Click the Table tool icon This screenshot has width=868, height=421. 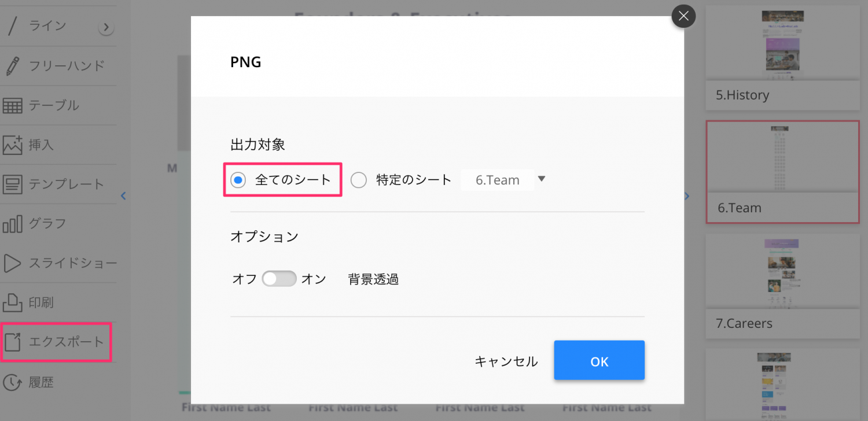(x=13, y=106)
